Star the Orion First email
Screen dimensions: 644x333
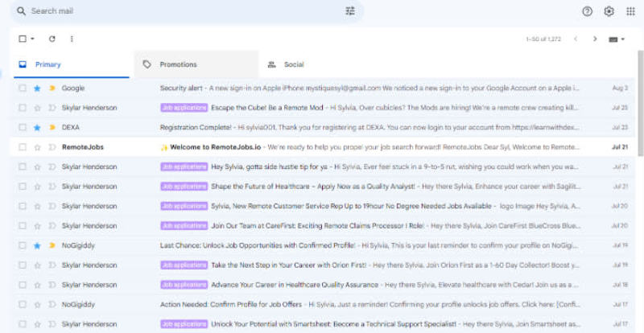click(37, 265)
